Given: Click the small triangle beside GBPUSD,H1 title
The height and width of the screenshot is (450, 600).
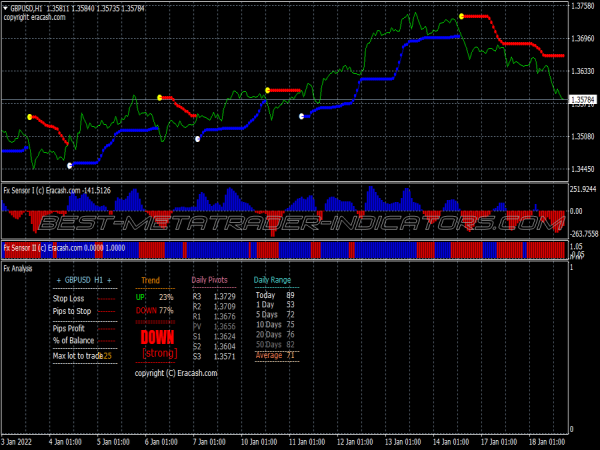Looking at the screenshot, I should point(5,8).
